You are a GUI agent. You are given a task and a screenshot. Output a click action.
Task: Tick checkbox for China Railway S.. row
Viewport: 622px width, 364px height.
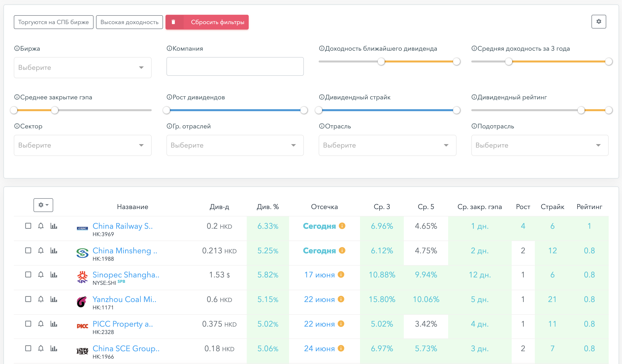(28, 226)
